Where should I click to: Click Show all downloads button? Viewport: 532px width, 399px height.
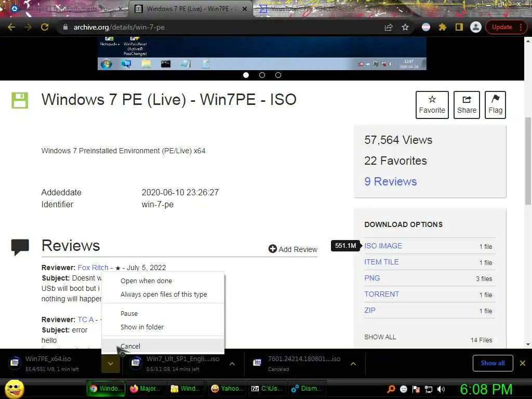(493, 363)
